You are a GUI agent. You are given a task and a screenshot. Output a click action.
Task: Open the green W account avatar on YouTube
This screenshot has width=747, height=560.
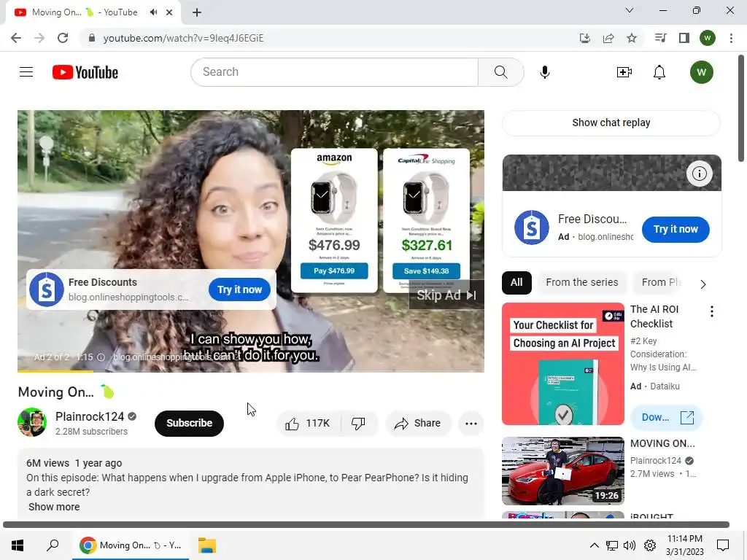pos(701,72)
